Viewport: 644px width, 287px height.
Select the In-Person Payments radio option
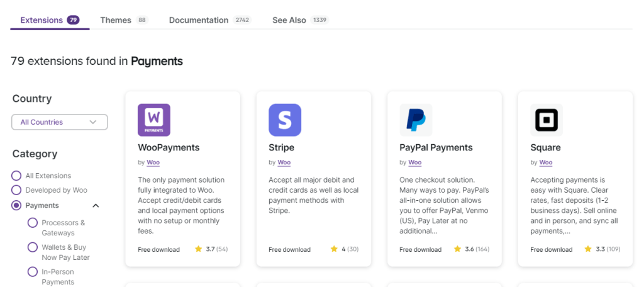point(33,272)
